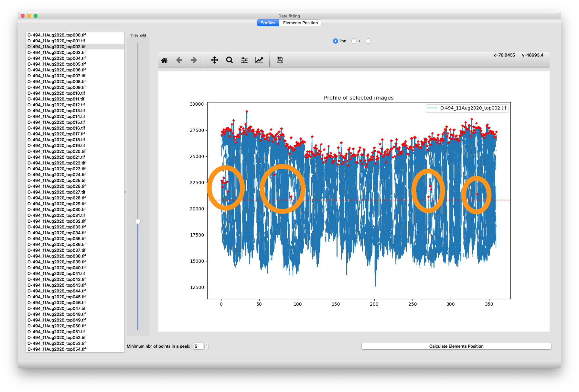Click the minimum points input field
The image size is (579, 392).
198,346
